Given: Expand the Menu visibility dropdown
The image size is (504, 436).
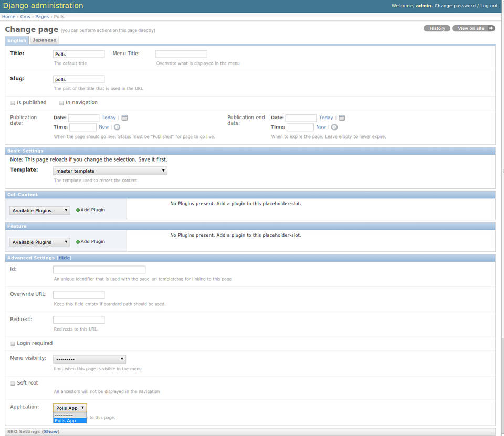Looking at the screenshot, I should pyautogui.click(x=89, y=359).
